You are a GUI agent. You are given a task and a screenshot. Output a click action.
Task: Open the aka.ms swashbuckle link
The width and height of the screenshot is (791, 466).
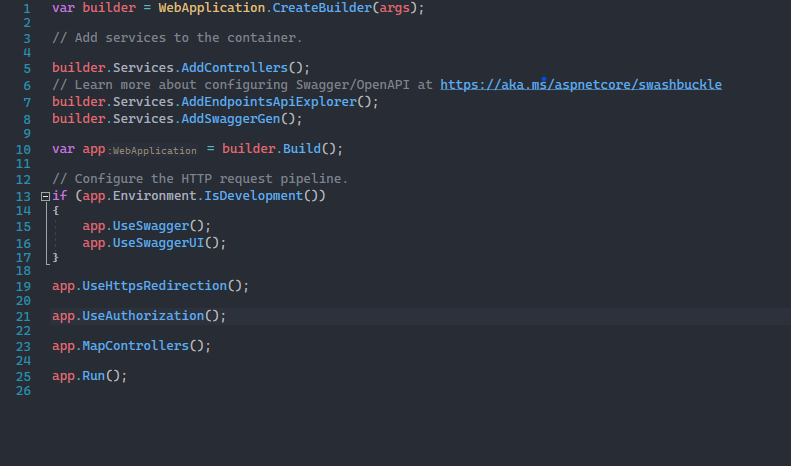click(x=580, y=85)
